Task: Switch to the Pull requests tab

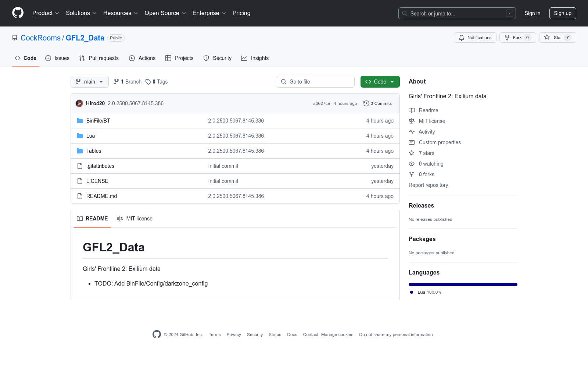Action: 99,58
